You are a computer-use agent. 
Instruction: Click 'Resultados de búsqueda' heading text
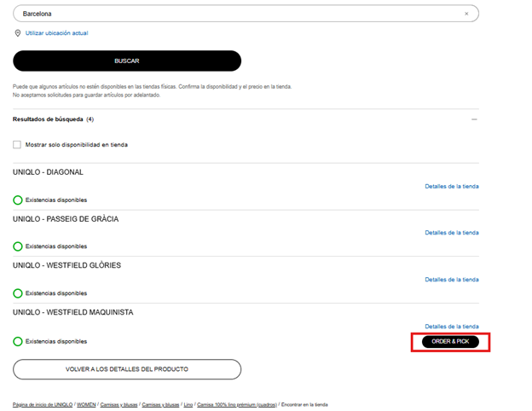(x=48, y=119)
